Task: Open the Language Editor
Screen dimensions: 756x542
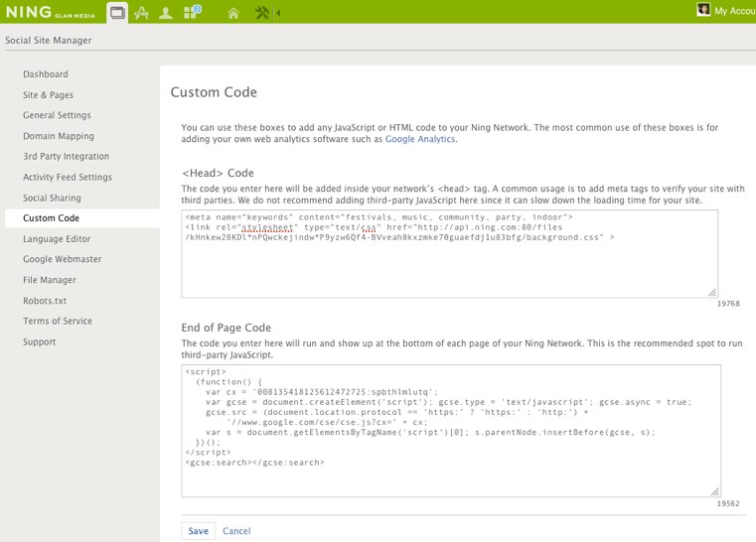Action: [x=57, y=239]
